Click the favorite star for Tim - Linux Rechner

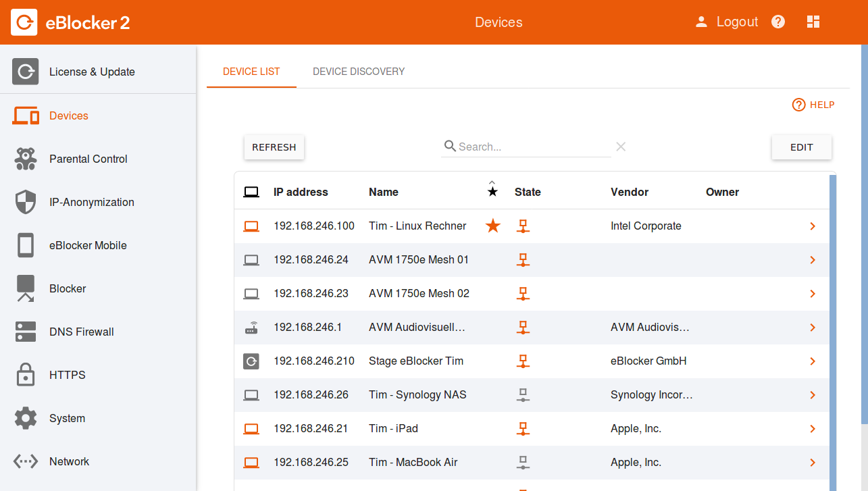pyautogui.click(x=493, y=226)
